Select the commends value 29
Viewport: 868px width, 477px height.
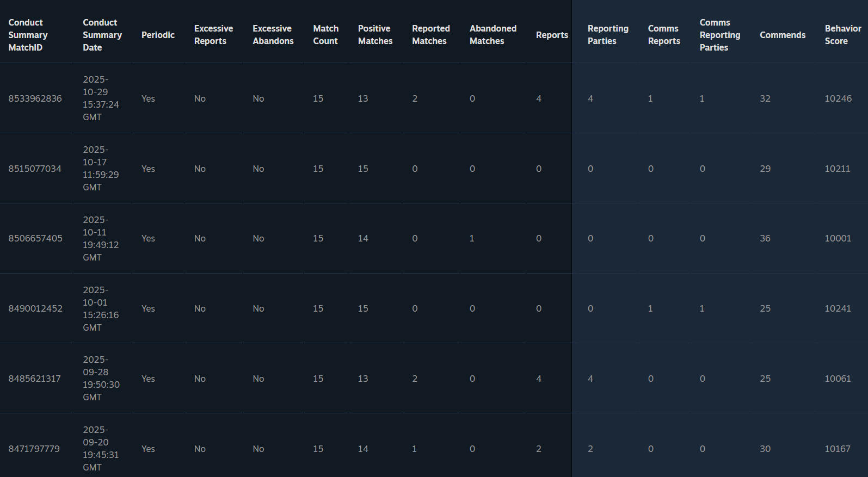point(765,169)
